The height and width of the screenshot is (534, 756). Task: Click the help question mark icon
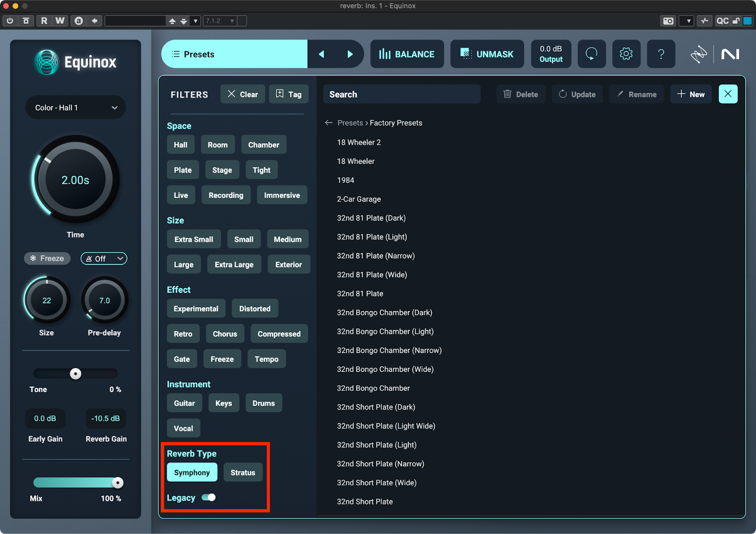[x=661, y=54]
